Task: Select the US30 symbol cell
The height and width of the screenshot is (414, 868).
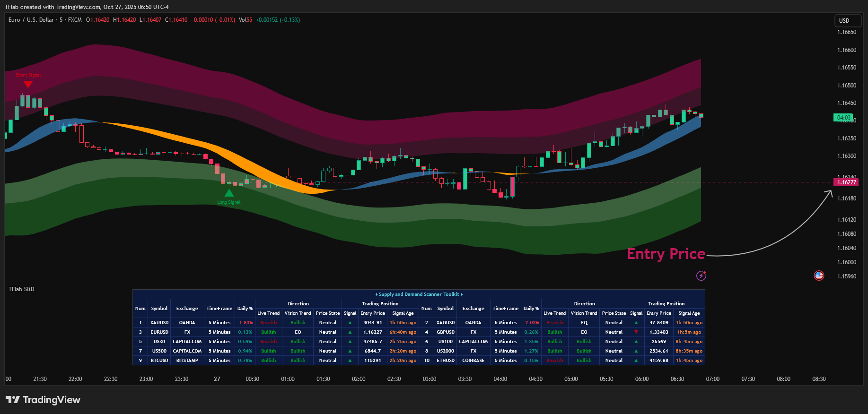Action: (x=159, y=342)
